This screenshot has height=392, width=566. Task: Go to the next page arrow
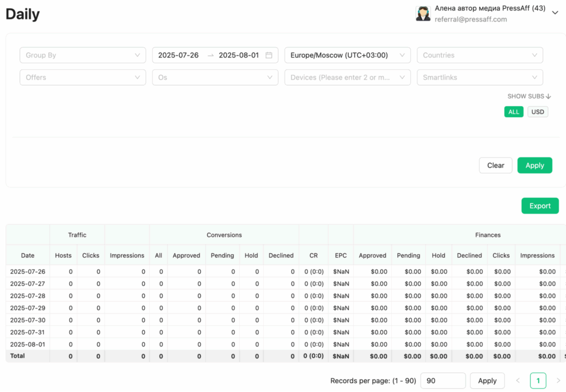558,380
